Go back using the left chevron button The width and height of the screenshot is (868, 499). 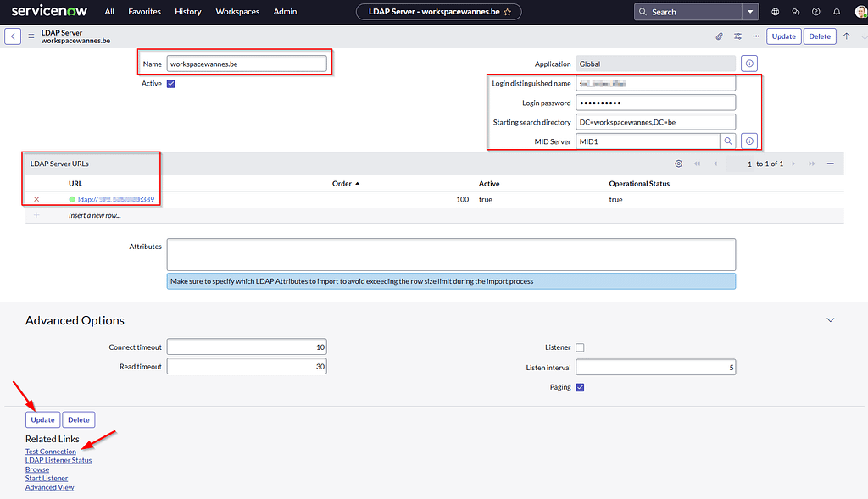coord(13,36)
